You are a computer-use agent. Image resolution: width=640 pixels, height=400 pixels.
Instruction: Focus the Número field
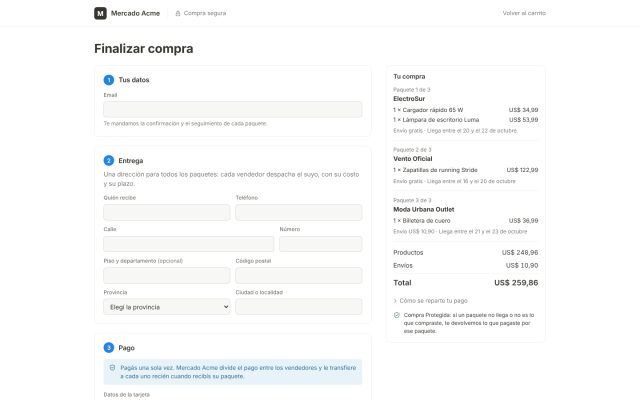coord(320,244)
